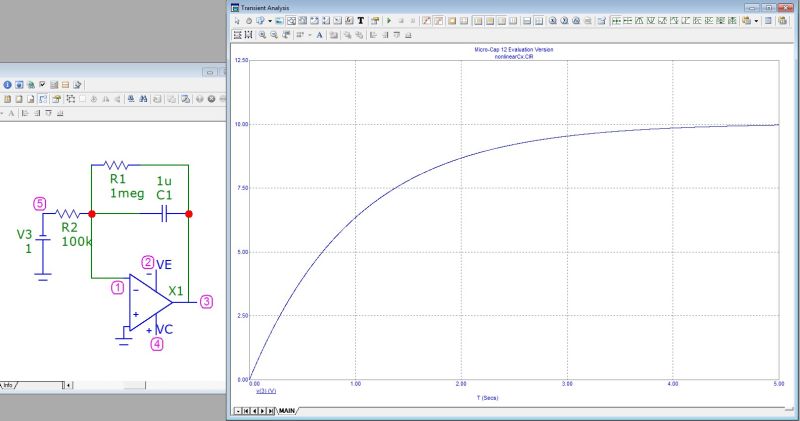Click the horizontal scrollbar in schematic window
Screen dimensions: 800x421
click(135, 385)
